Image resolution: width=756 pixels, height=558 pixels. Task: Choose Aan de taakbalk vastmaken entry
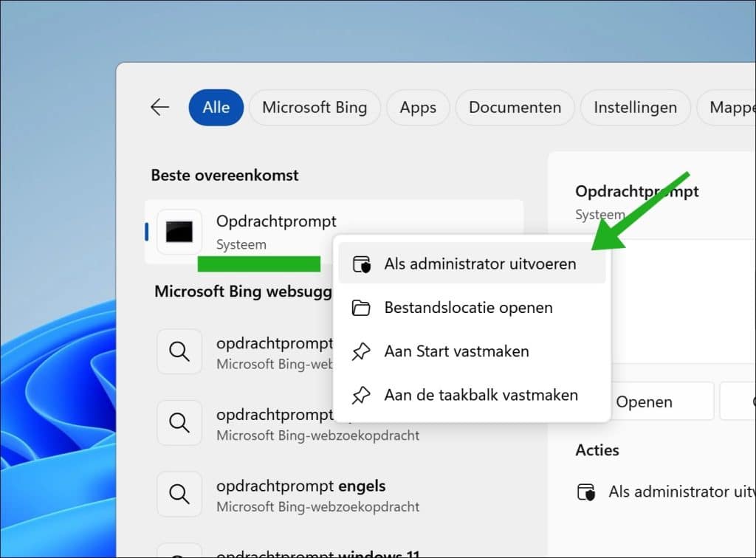tap(472, 395)
